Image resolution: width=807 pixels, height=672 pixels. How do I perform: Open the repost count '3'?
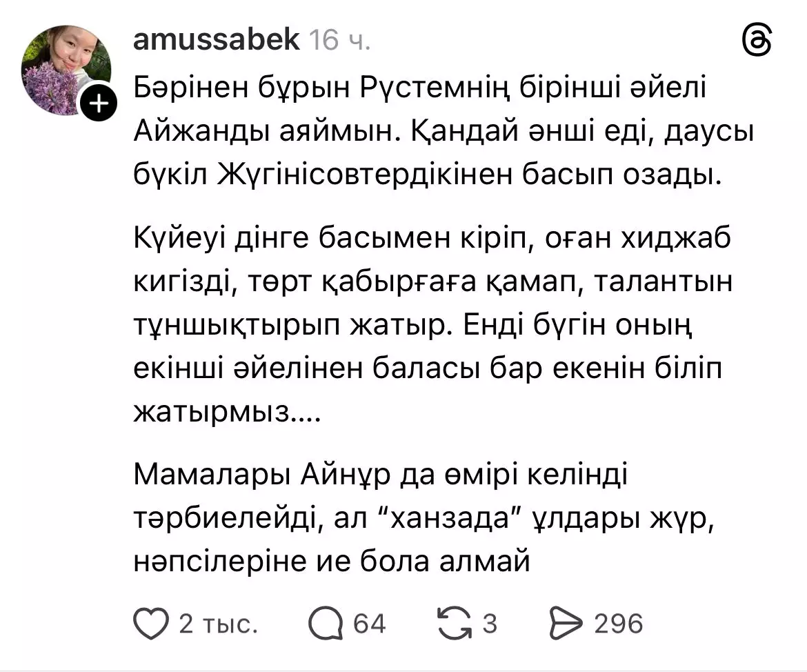coord(488,623)
